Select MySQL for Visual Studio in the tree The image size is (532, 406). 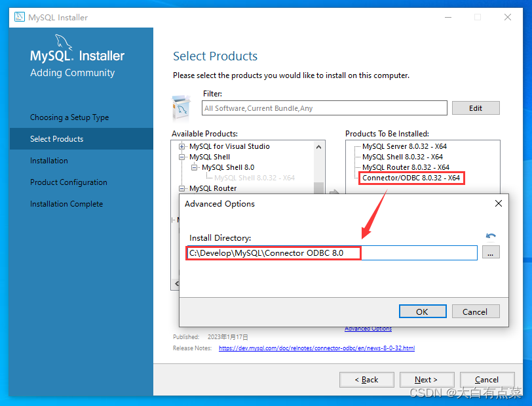pyautogui.click(x=229, y=146)
